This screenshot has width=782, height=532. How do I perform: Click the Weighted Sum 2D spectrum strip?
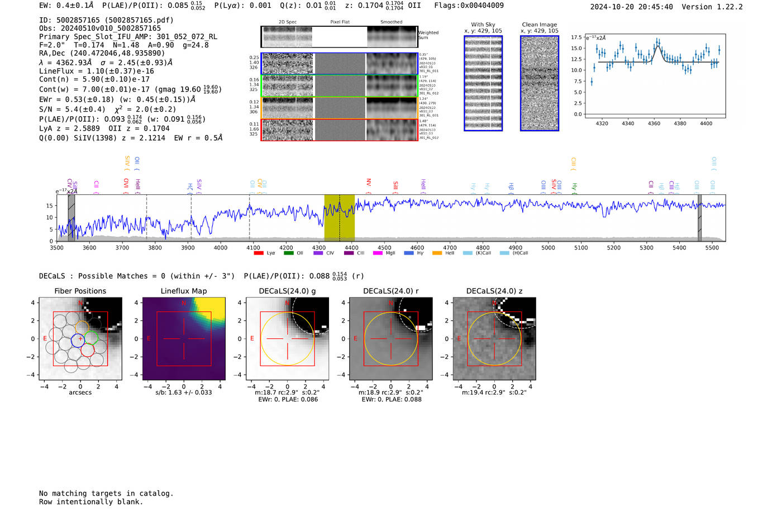[339, 37]
